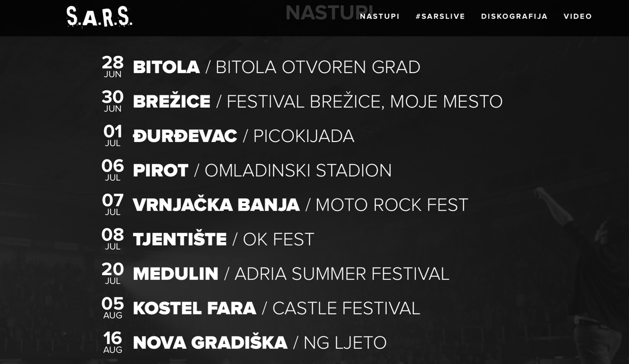Open the Kostel Fara event
The height and width of the screenshot is (364, 629).
[x=195, y=308]
